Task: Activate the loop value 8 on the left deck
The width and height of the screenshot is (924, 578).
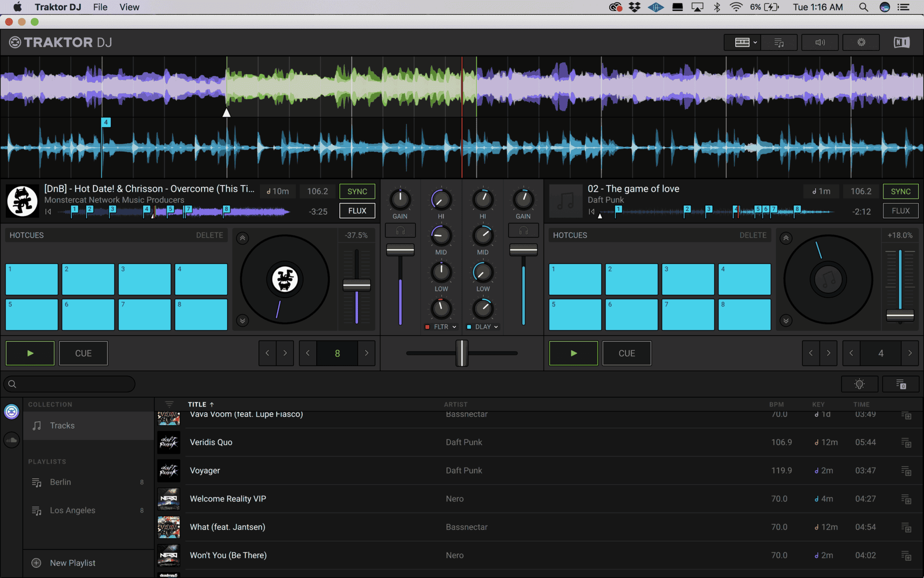Action: [x=337, y=353]
